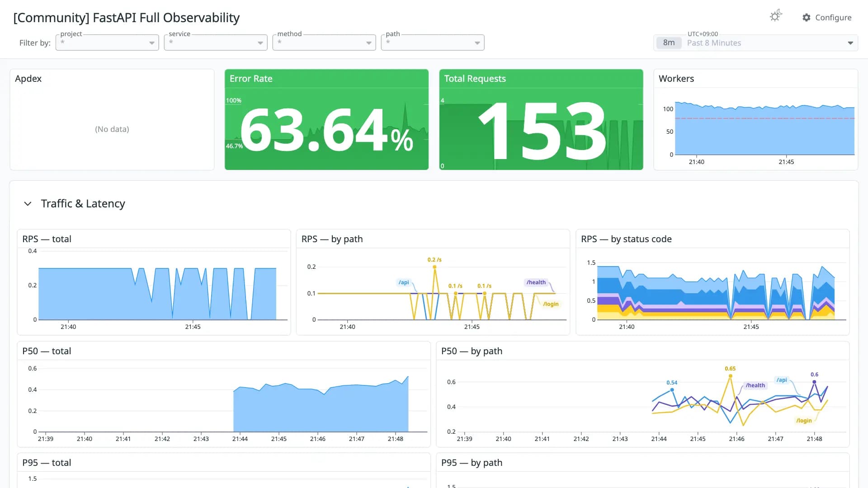
Task: Click the P50 — total chart title
Action: pyautogui.click(x=47, y=351)
